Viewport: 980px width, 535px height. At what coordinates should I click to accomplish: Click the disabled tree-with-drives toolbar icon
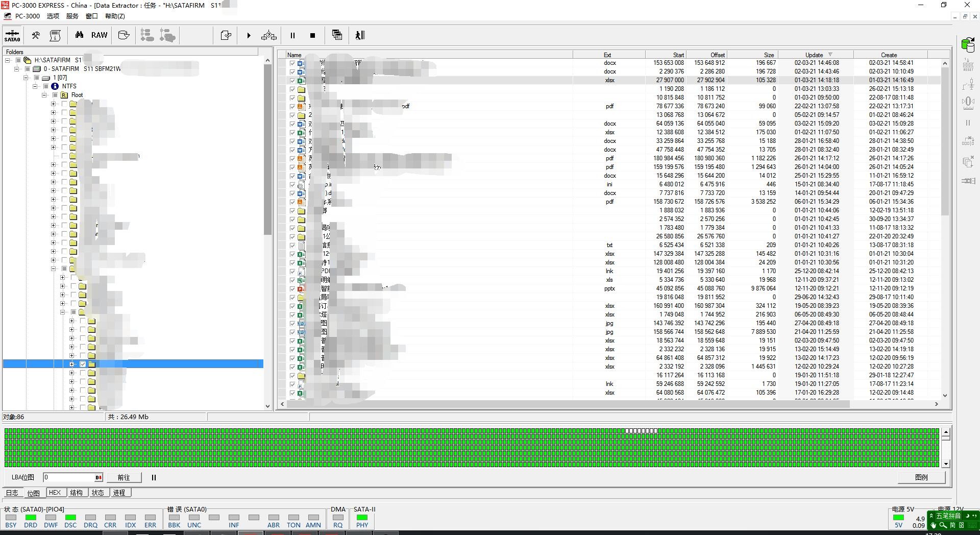(167, 35)
